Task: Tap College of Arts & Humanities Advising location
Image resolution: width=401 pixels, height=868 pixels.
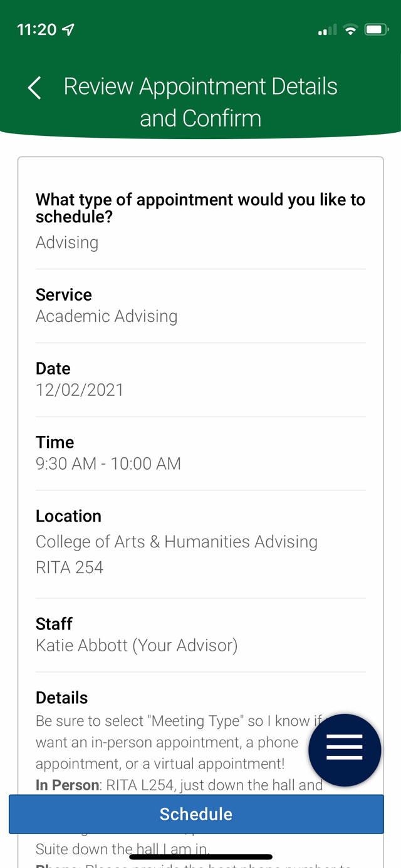Action: pos(177,542)
